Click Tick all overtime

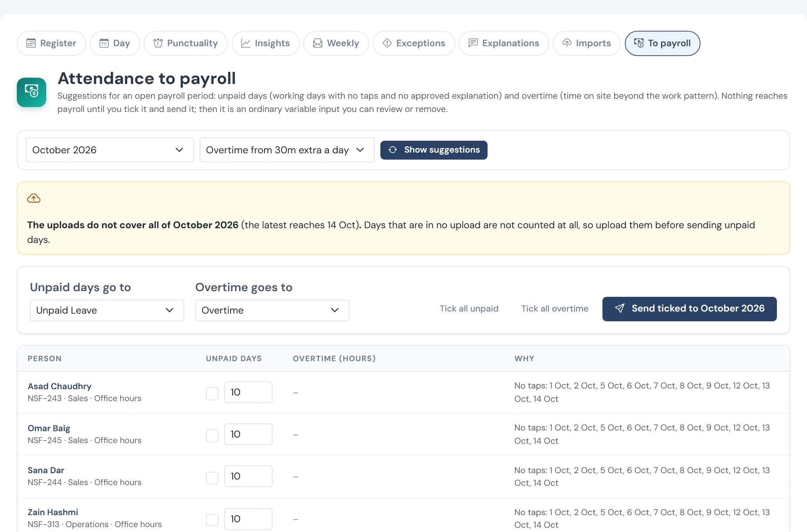click(555, 308)
